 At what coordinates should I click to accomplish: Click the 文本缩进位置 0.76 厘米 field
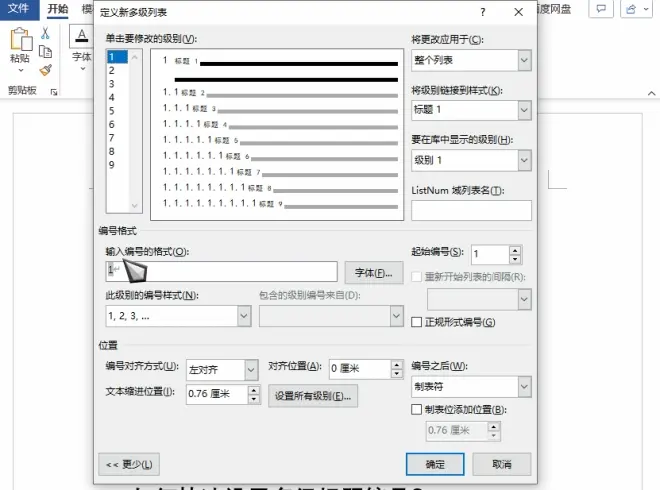pyautogui.click(x=217, y=394)
